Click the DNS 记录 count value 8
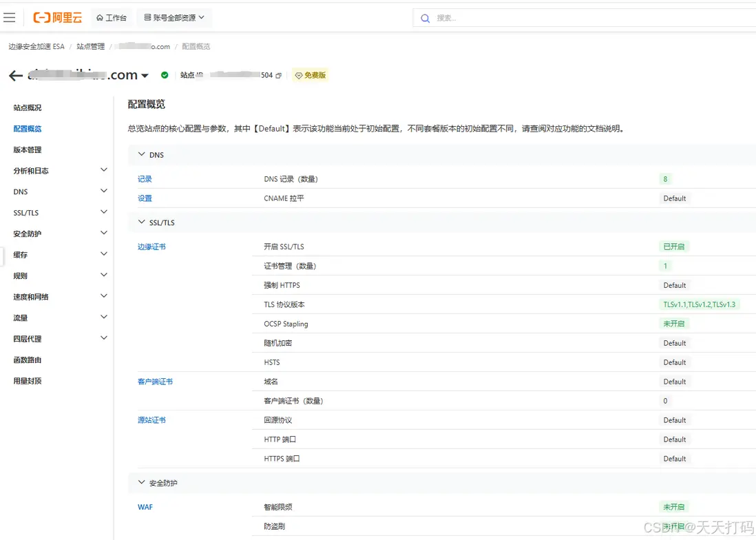 pyautogui.click(x=665, y=179)
